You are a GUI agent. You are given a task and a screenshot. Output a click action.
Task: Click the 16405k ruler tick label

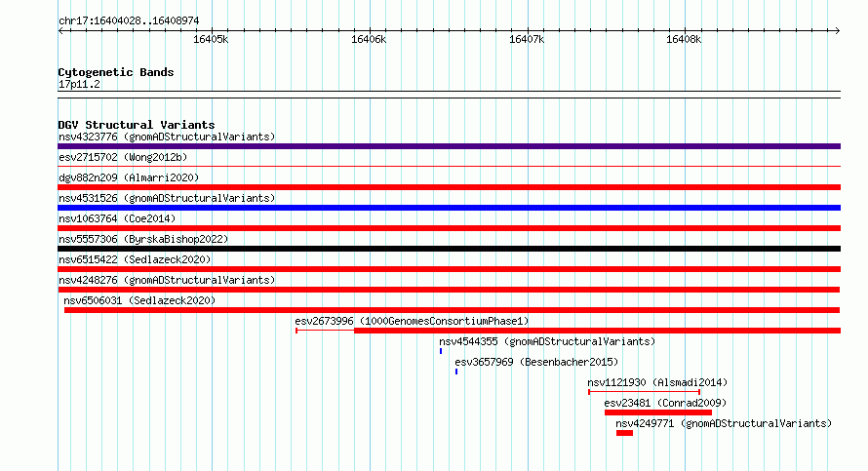211,39
